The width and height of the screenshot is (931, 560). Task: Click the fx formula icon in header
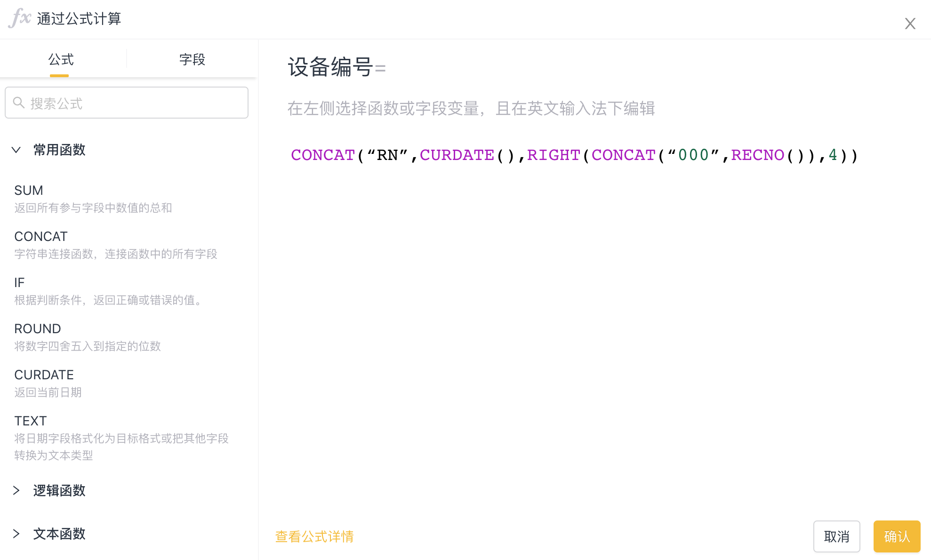point(20,18)
